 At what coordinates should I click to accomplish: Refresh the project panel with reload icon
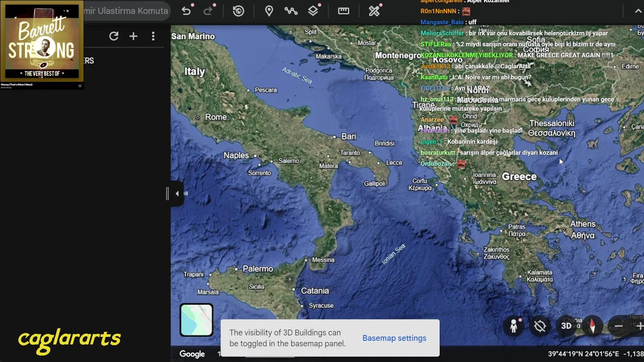tap(114, 36)
